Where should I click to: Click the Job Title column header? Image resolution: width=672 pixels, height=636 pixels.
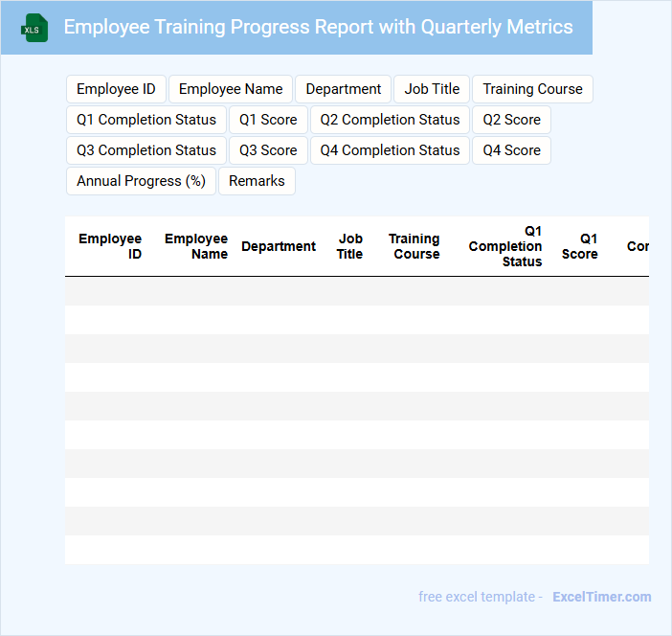tap(350, 246)
